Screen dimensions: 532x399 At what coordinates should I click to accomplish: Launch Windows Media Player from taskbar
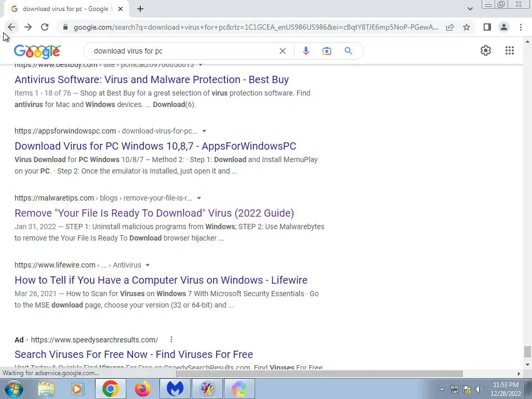pyautogui.click(x=78, y=389)
